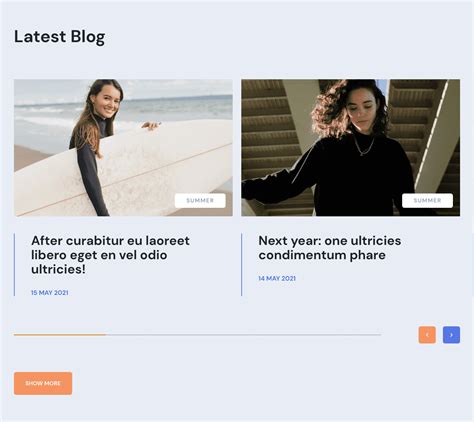Click the grey unfilled carousel progress track
The height and width of the screenshot is (422, 474).
coord(244,334)
